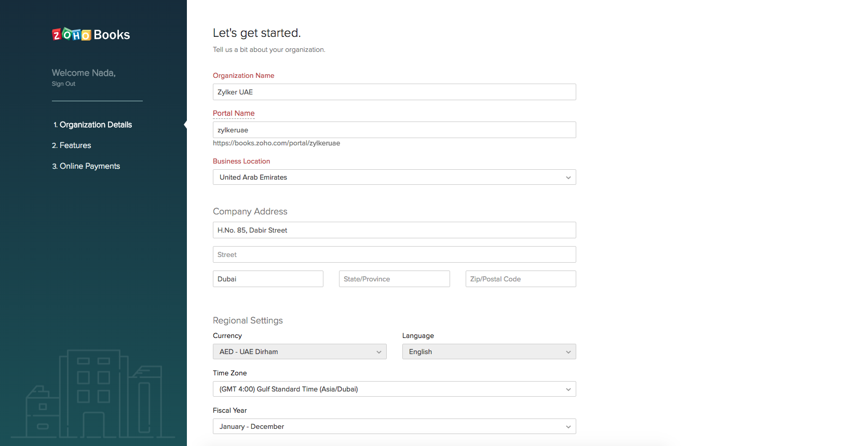Expand the Language dropdown
The height and width of the screenshot is (446, 868).
coord(489,352)
